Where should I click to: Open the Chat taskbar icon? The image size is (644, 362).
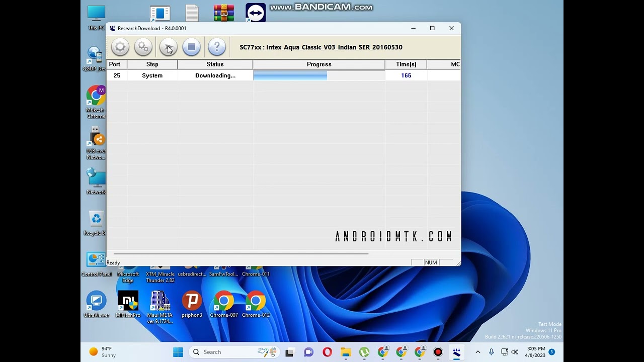point(308,352)
